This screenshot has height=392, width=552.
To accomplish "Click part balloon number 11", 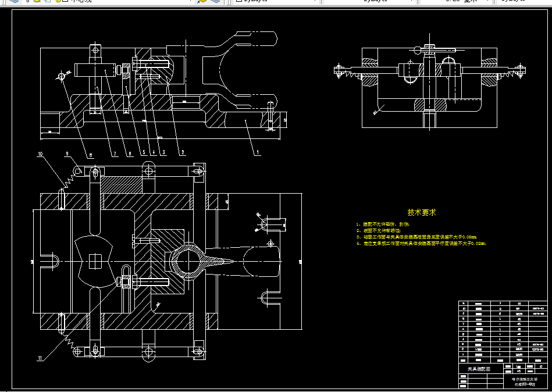I will pos(40,358).
